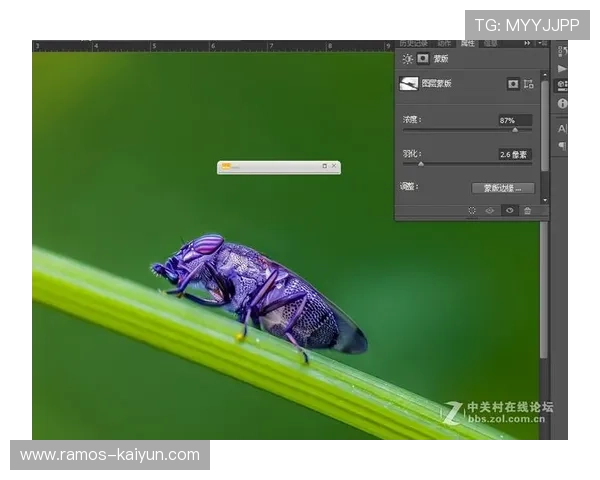Viewport: 600px width, 480px height.
Task: Click the 图层蒙版 layer mask thumbnail
Action: (x=409, y=83)
